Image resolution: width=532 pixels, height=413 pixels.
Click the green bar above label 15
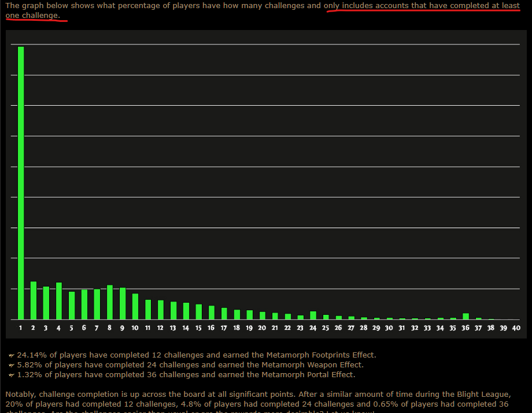[199, 312]
